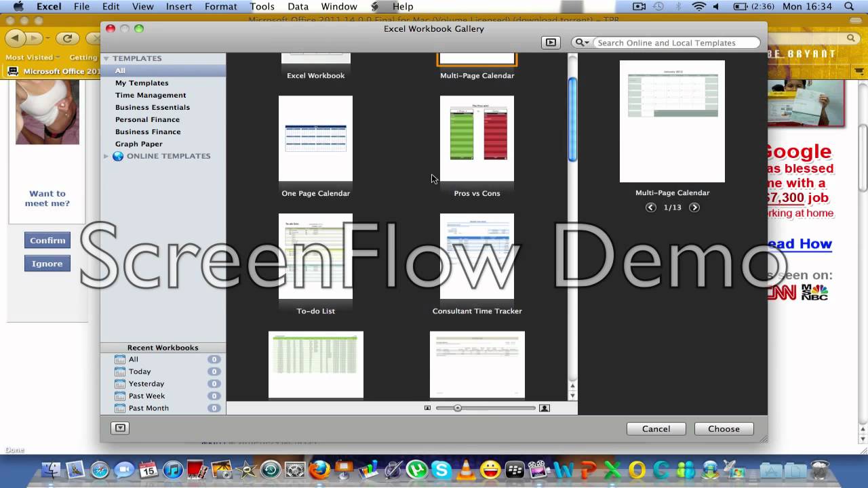Open the View menu

[x=142, y=7]
